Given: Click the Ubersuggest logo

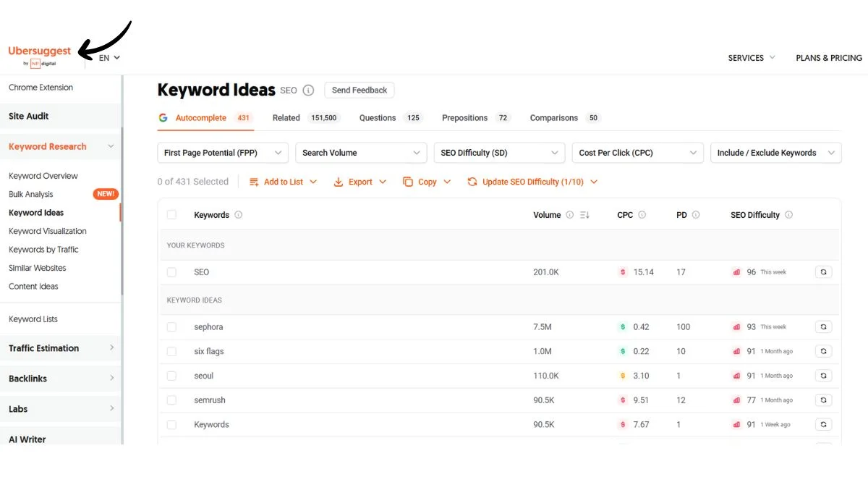Looking at the screenshot, I should [40, 56].
